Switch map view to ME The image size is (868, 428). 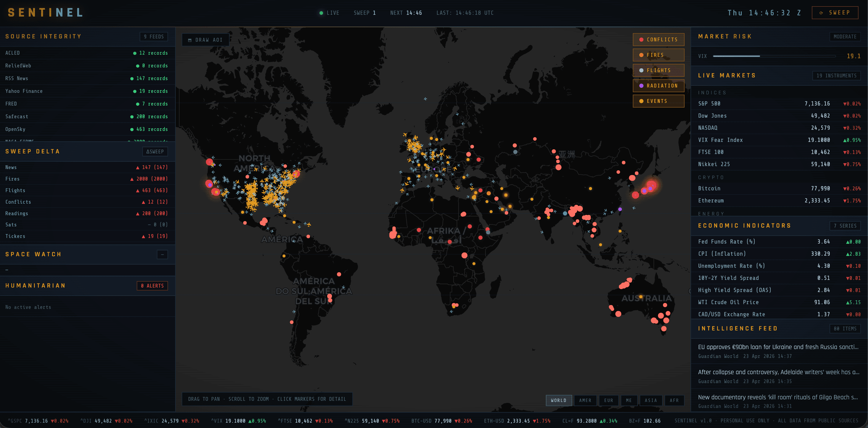point(629,401)
